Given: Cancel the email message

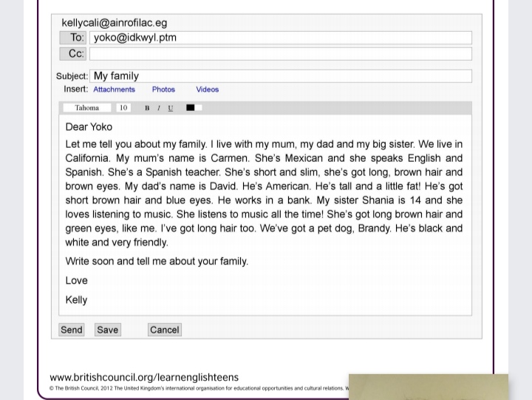Looking at the screenshot, I should coord(164,330).
